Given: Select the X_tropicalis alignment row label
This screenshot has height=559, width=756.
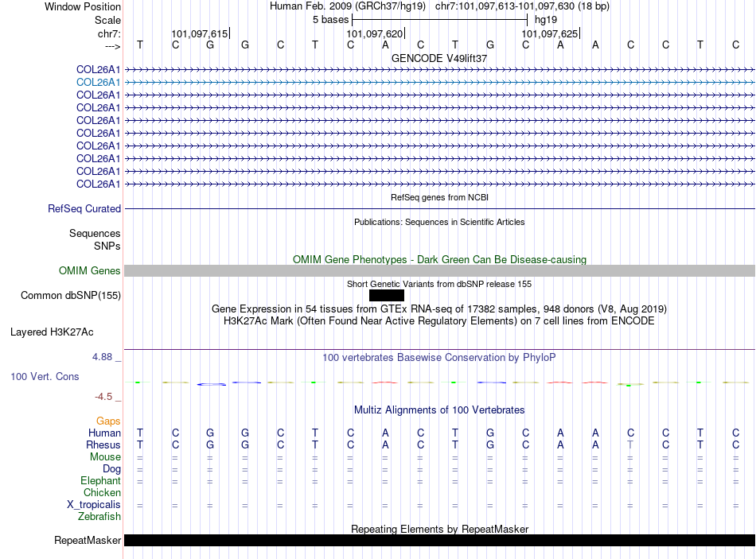Looking at the screenshot, I should coord(94,505).
